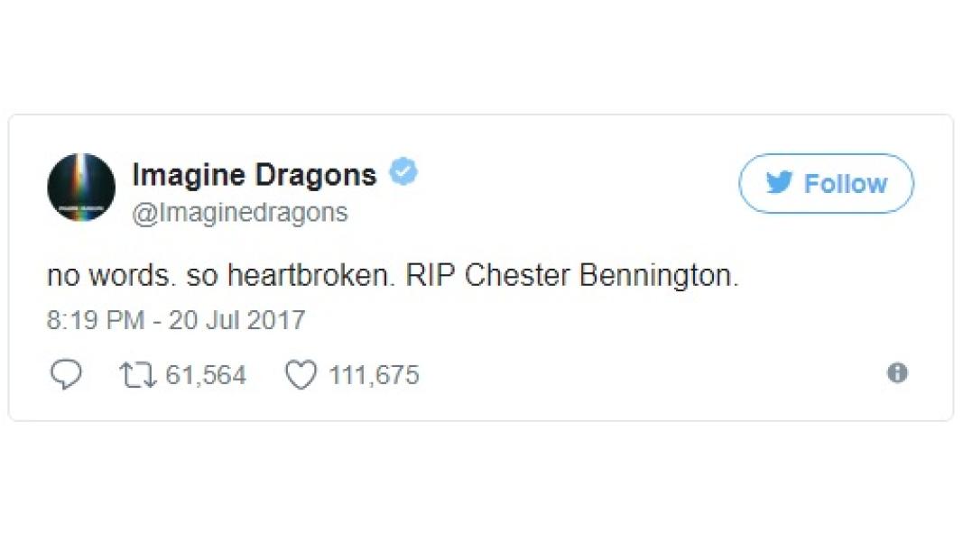Click the 111,675 likes count
Screen dimensions: 963x560
374,375
